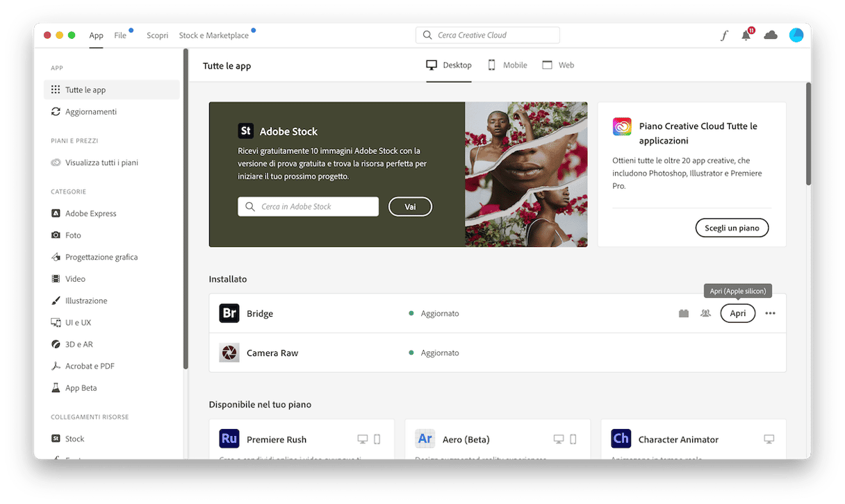This screenshot has height=504, width=845.
Task: Click the Adobe Stock logo in banner
Action: 245,131
